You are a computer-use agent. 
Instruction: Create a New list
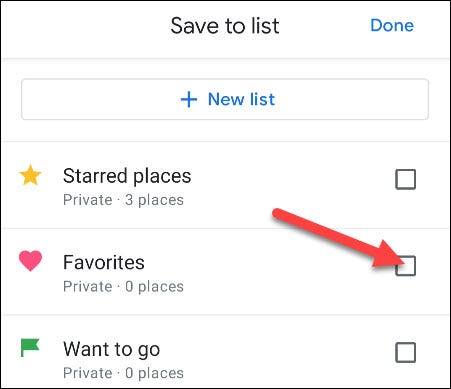(x=225, y=99)
